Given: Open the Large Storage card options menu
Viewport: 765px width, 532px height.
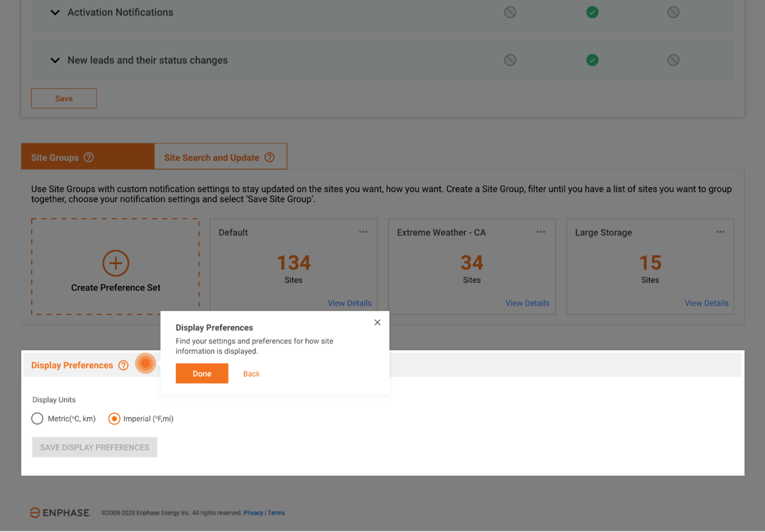Looking at the screenshot, I should (720, 231).
